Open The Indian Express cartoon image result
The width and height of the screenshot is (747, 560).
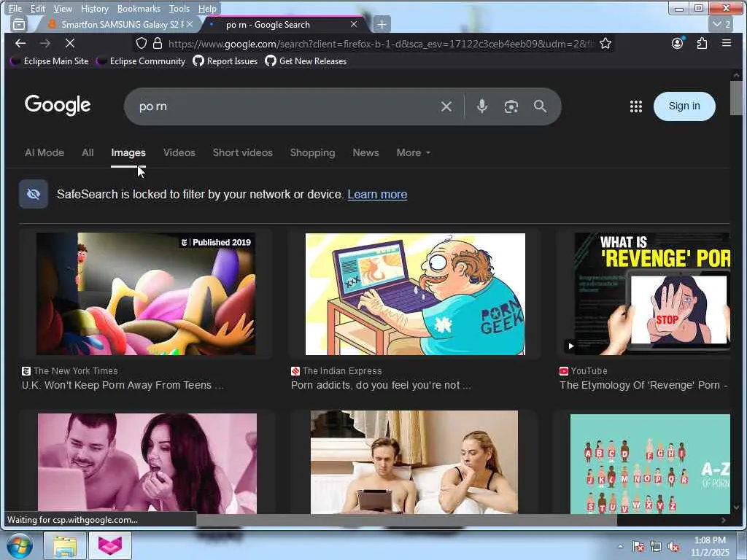click(x=415, y=294)
